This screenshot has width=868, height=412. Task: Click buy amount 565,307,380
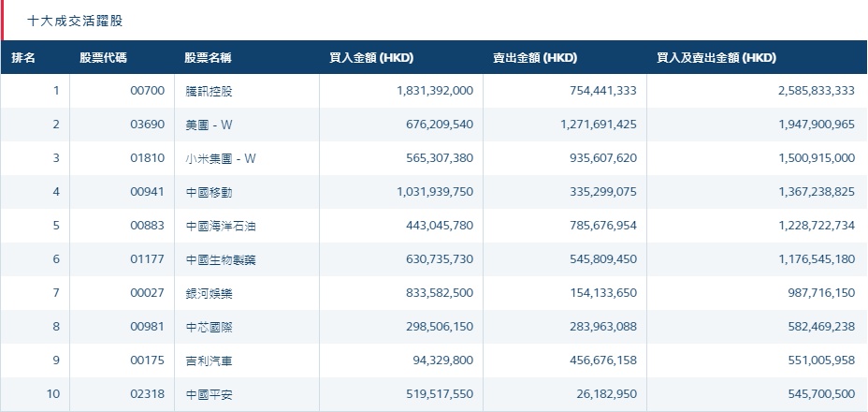click(x=440, y=158)
